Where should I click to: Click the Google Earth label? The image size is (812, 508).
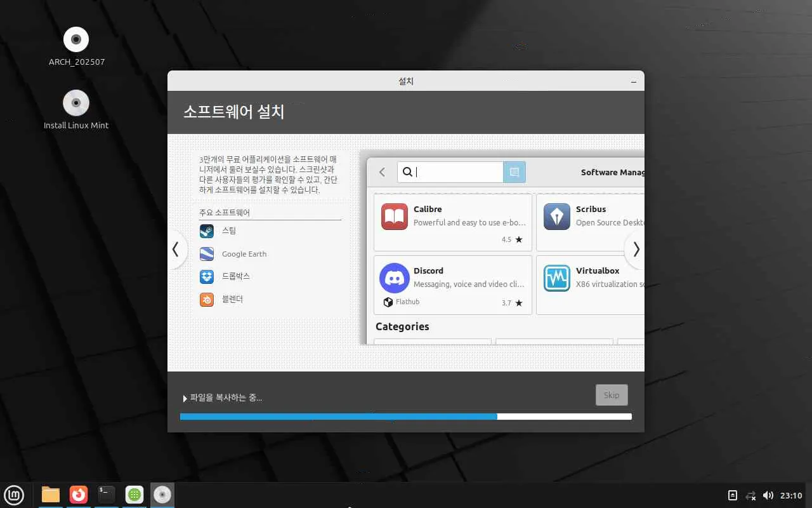click(244, 254)
